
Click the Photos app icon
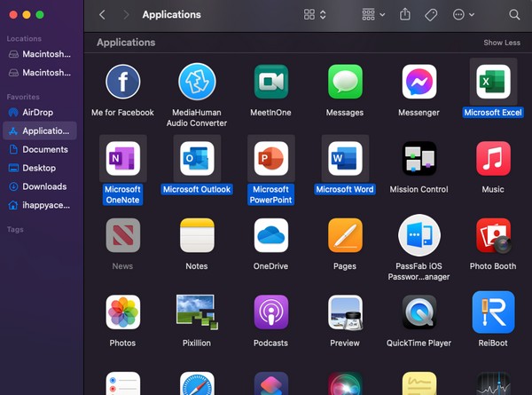(123, 312)
